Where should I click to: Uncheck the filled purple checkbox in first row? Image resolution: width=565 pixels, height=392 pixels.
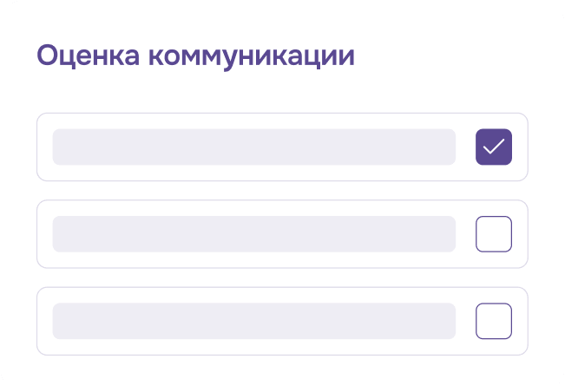494,147
